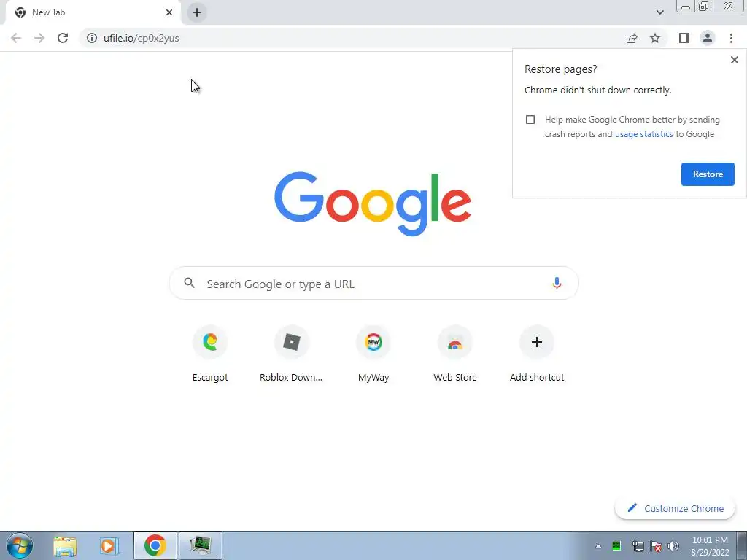Screen dimensions: 747x560
Task: Show hidden system tray icons
Action: pos(598,546)
